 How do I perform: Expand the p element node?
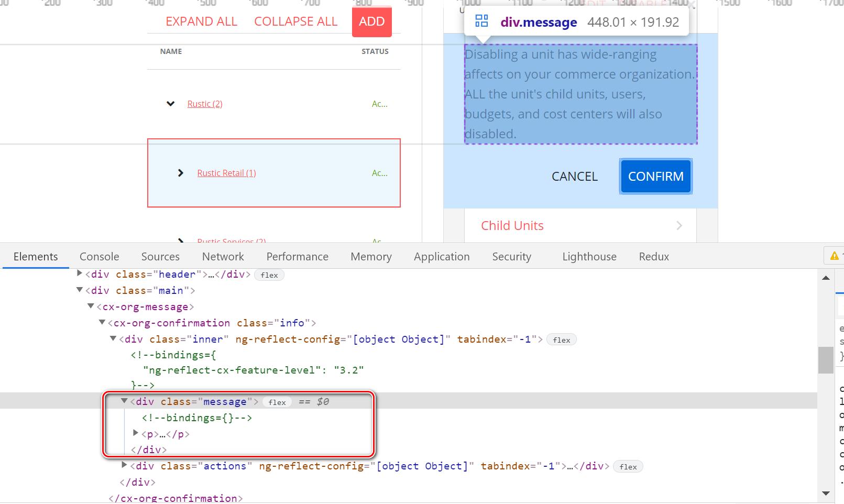pyautogui.click(x=136, y=433)
